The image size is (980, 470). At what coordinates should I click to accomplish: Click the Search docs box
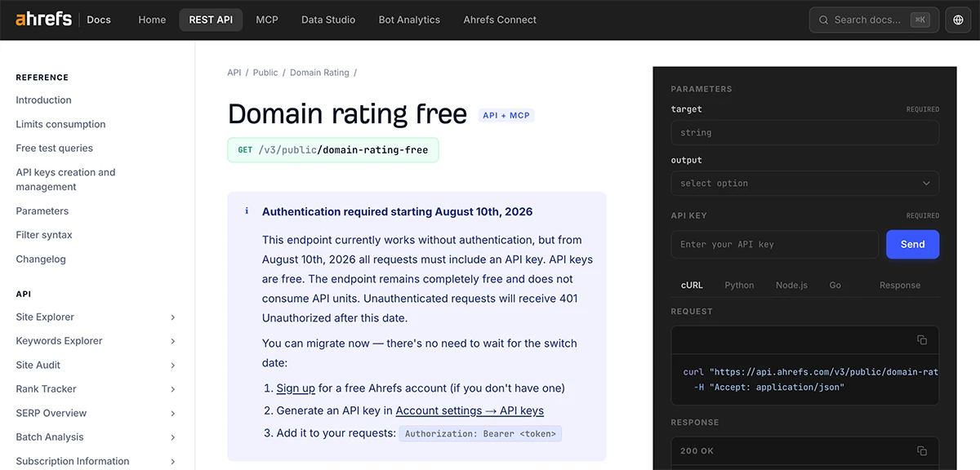[873, 20]
